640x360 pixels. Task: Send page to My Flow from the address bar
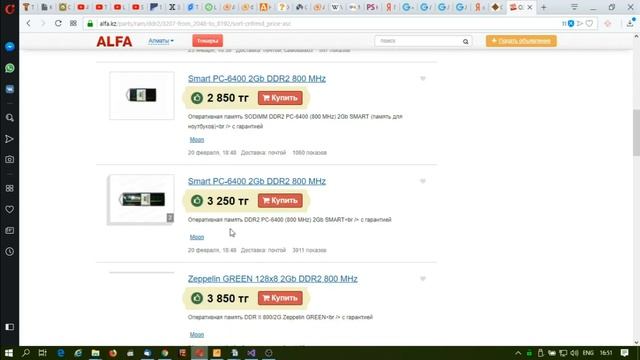click(580, 24)
